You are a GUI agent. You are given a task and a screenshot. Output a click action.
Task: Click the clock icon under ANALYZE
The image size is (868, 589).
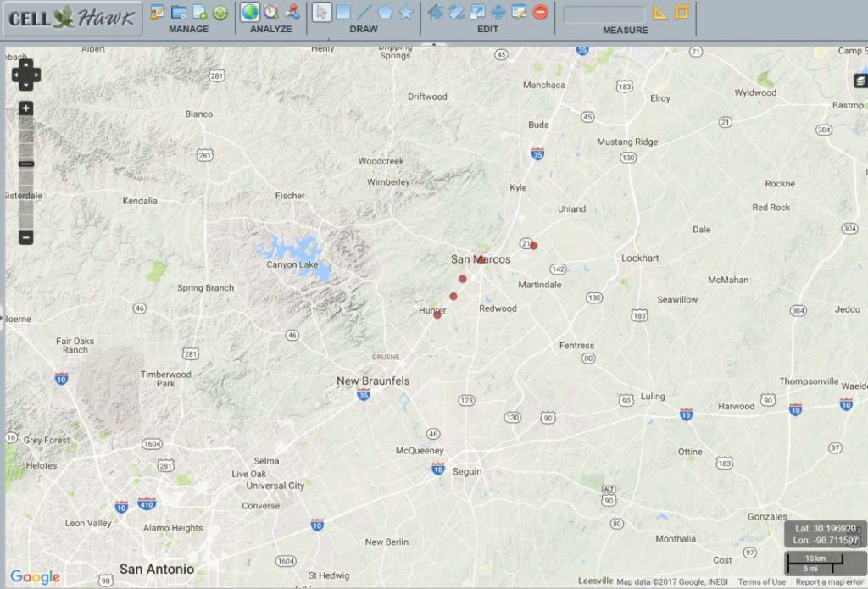[270, 11]
